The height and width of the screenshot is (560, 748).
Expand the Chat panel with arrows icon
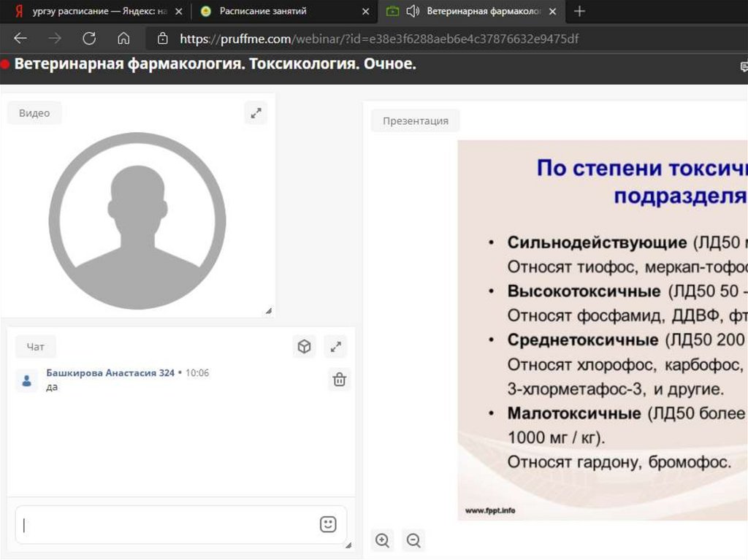(335, 347)
